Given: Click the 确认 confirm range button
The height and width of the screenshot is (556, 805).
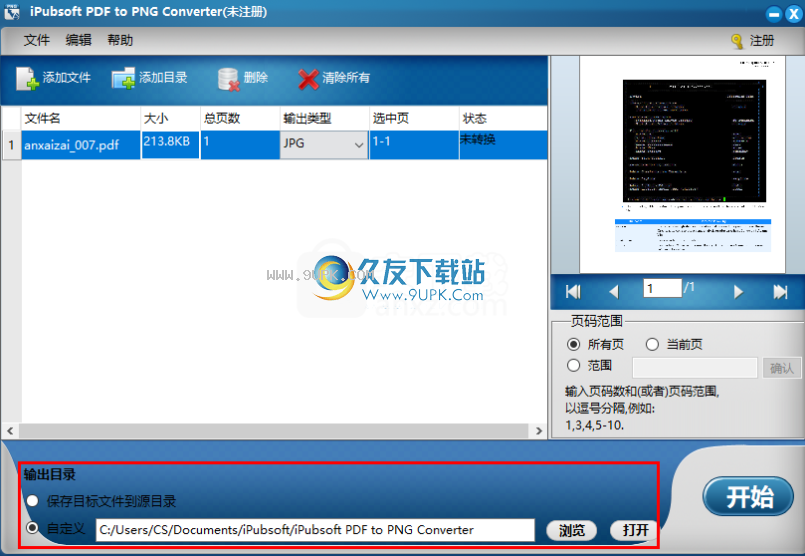Looking at the screenshot, I should click(781, 368).
